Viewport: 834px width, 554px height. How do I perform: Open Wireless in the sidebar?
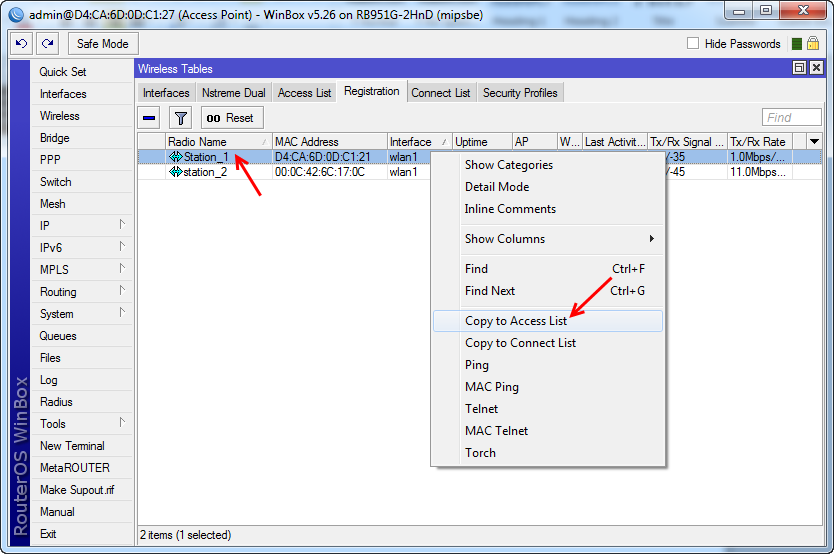tap(82, 116)
